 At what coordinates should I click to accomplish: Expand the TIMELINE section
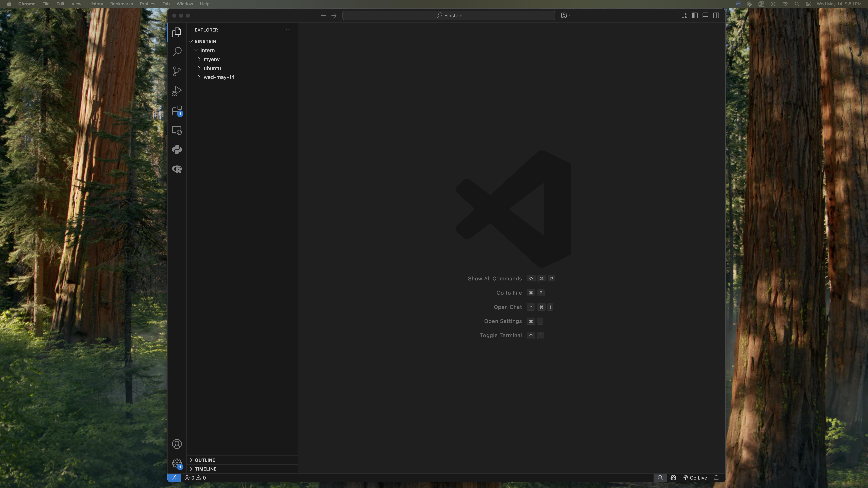242,469
